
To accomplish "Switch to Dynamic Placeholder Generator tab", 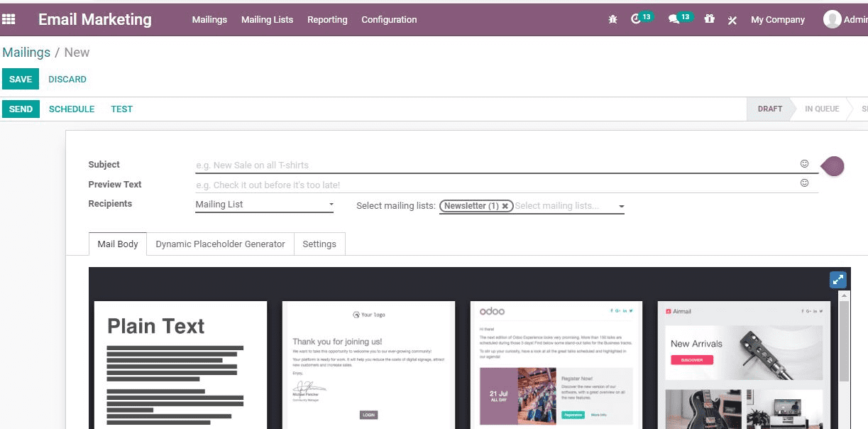I will (220, 244).
